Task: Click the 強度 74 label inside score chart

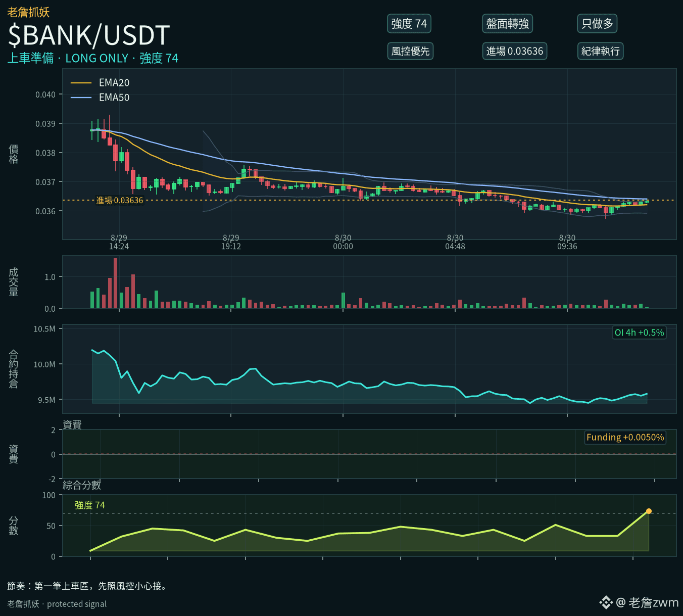Action: click(90, 505)
